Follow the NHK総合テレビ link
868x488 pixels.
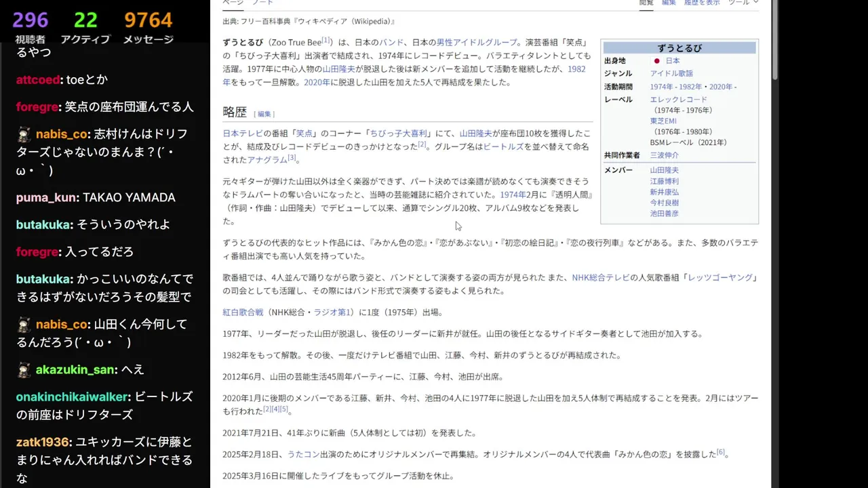pyautogui.click(x=601, y=278)
